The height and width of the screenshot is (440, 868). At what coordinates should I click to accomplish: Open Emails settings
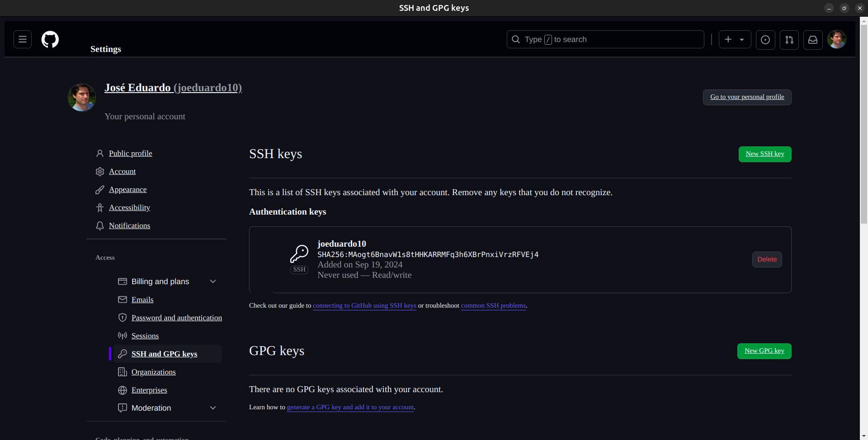tap(142, 300)
